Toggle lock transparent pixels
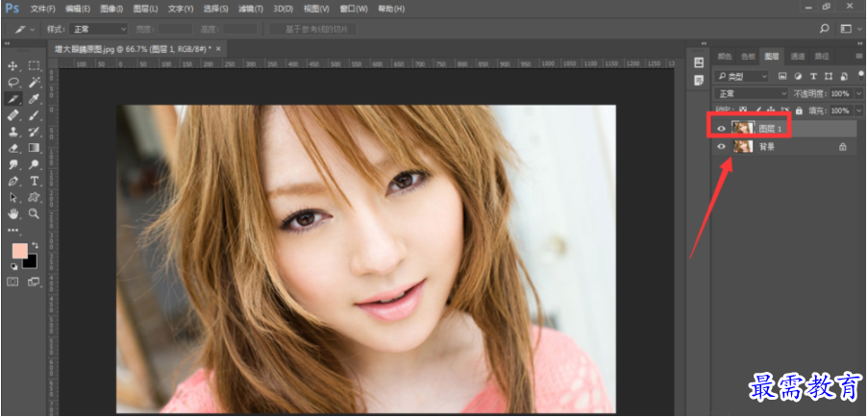The width and height of the screenshot is (868, 417). (743, 110)
